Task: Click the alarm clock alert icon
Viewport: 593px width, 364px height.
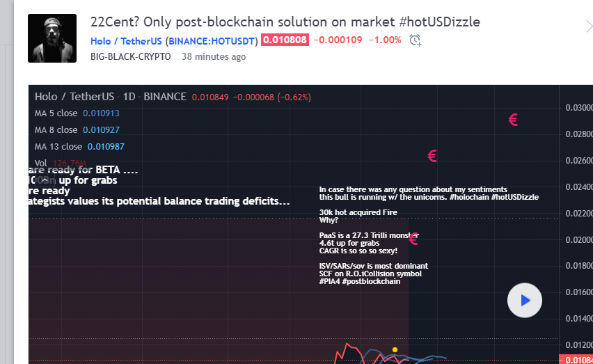Action: [x=416, y=40]
